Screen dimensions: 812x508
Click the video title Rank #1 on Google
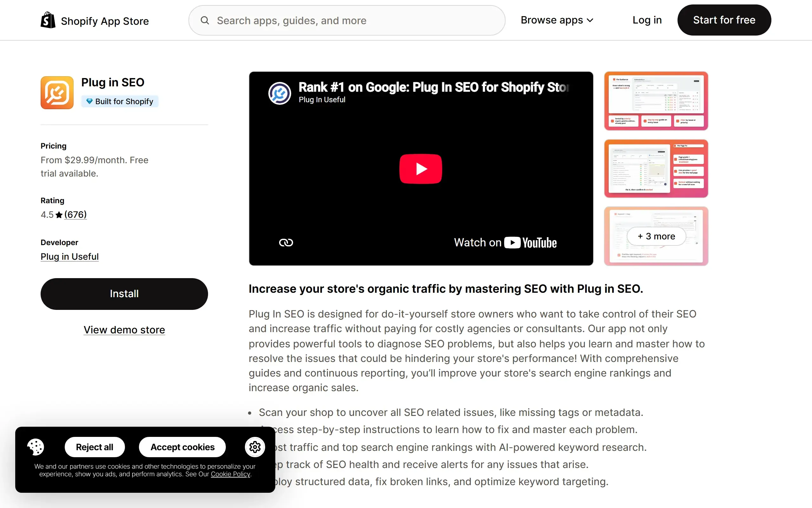[434, 87]
